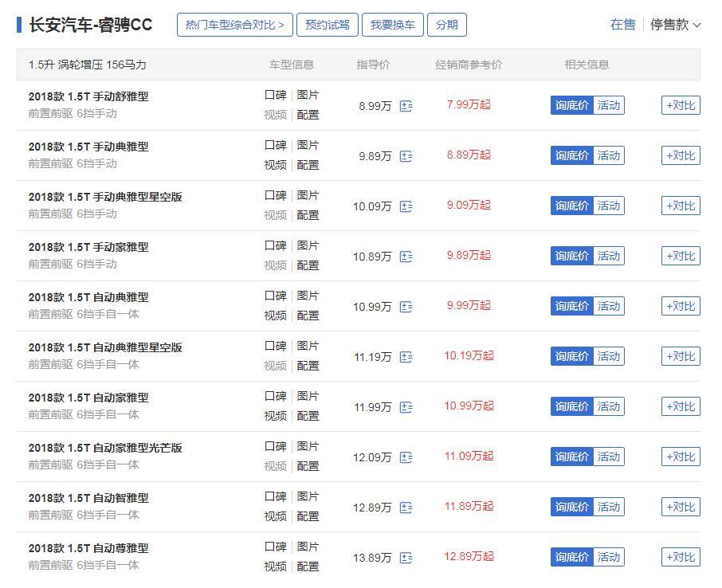Screen dimensions: 722x588
Task: Open 2018款 1.5T 自动智雅型 model link
Action: tap(88, 498)
